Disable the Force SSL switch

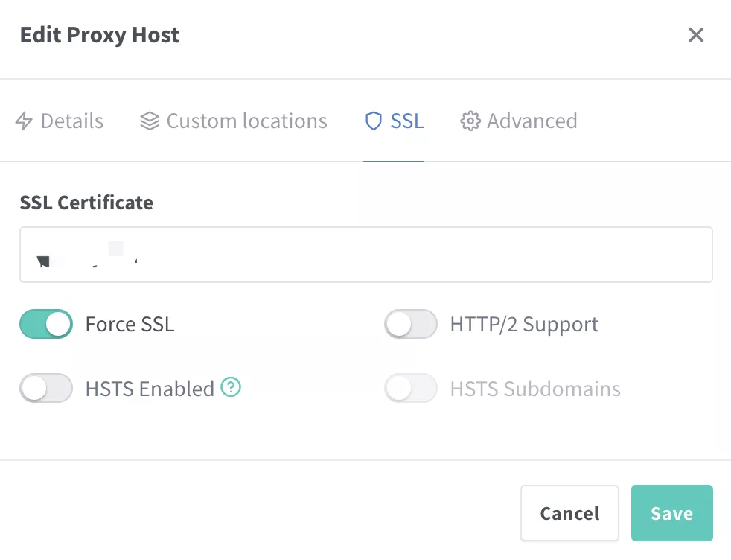point(46,325)
